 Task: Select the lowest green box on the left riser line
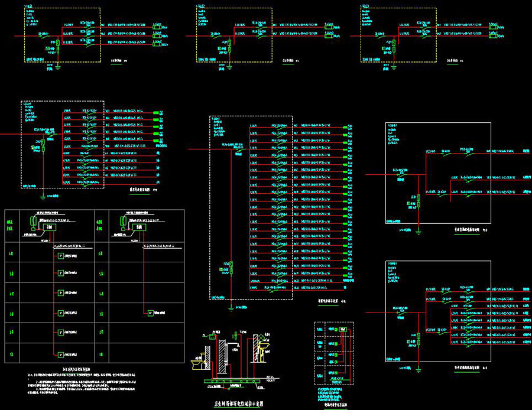coord(61,354)
